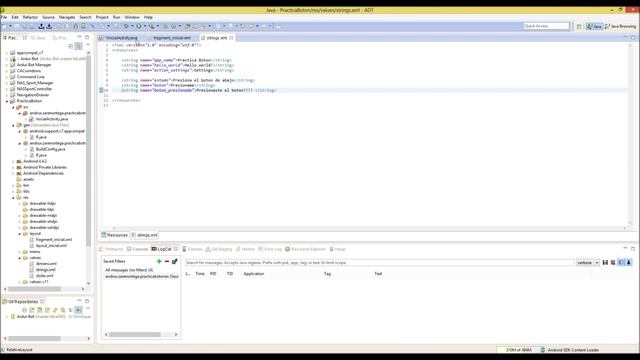Click the Tag column header in LogCat

tap(327, 274)
